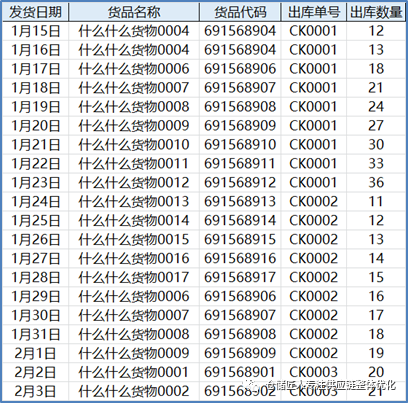This screenshot has width=408, height=403.
Task: Click quantity 24 in 1月19日 row
Action: coord(376,107)
